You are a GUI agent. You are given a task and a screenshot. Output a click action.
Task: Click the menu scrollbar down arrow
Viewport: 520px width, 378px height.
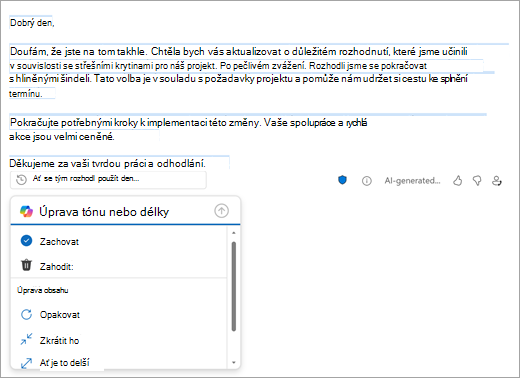coord(234,362)
